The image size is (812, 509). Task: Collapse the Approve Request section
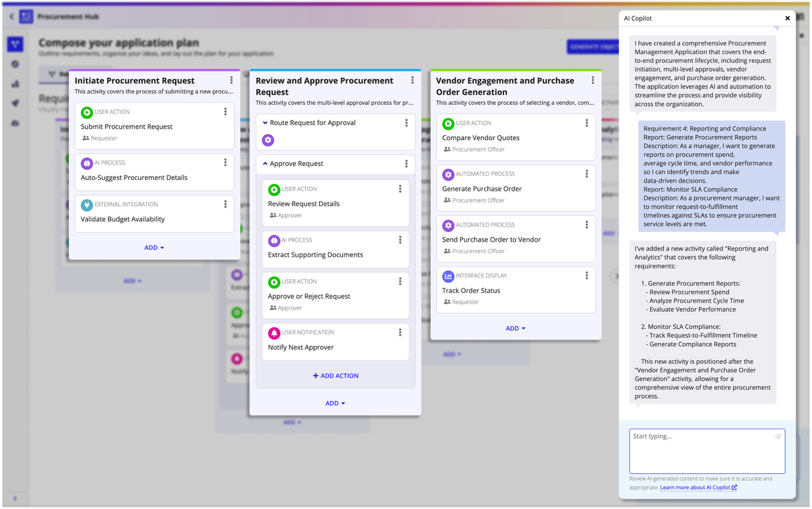tap(265, 164)
